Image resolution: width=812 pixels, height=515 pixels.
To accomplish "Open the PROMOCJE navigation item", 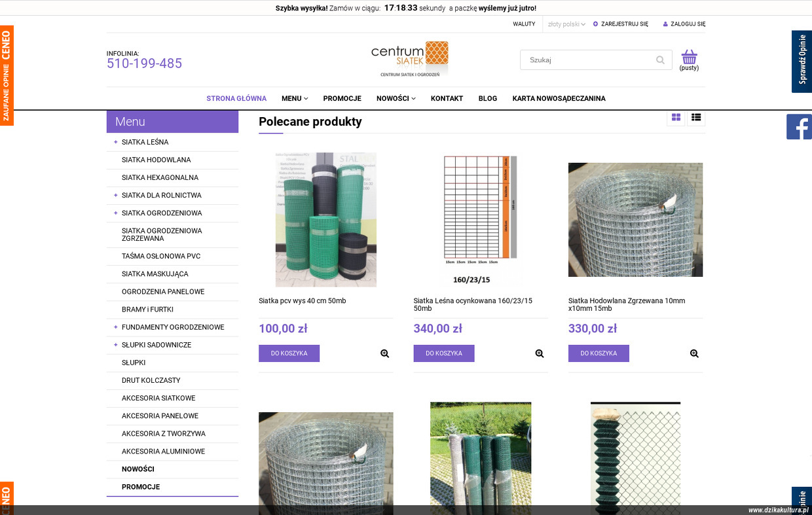I will [x=342, y=99].
